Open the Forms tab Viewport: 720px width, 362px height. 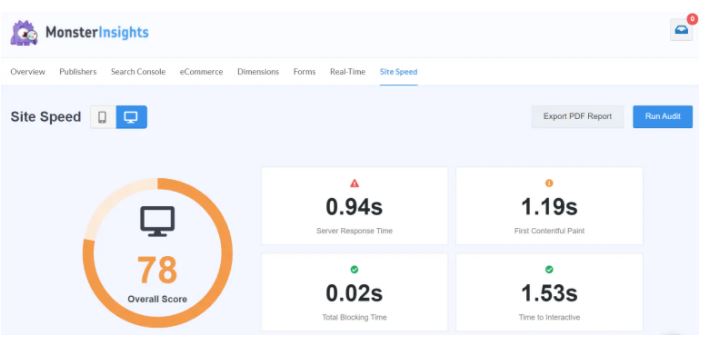pyautogui.click(x=304, y=72)
